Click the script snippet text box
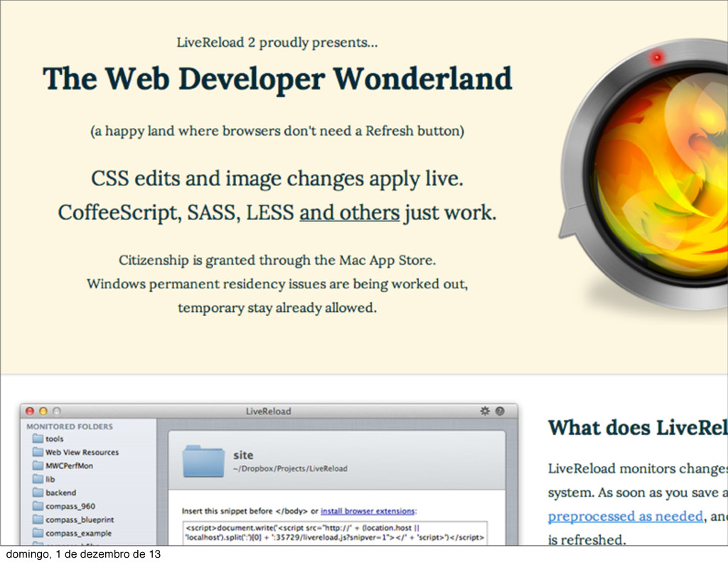Viewport: 728px width, 564px height. coord(335,533)
